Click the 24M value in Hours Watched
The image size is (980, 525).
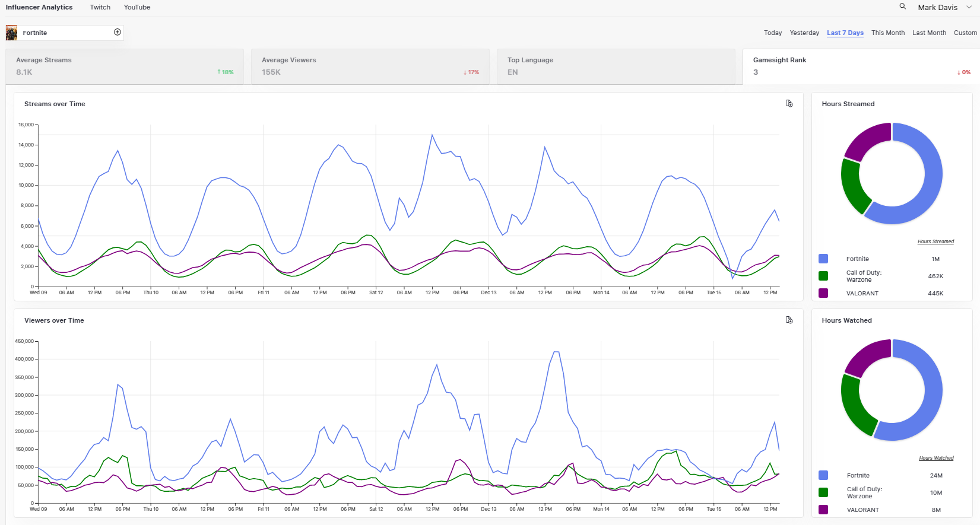point(936,475)
